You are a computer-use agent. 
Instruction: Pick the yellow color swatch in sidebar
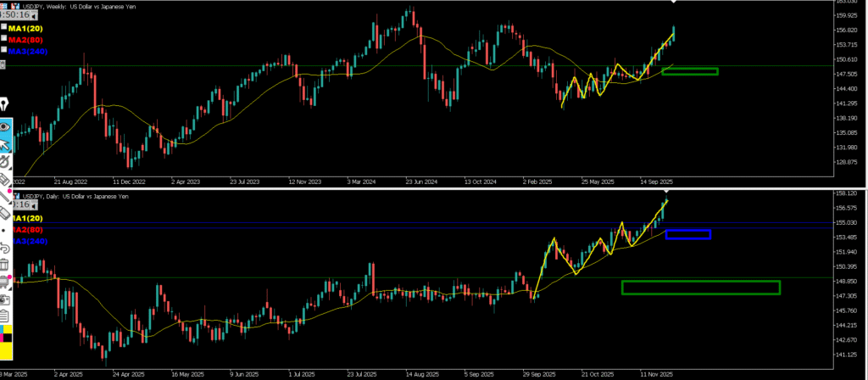pyautogui.click(x=5, y=348)
